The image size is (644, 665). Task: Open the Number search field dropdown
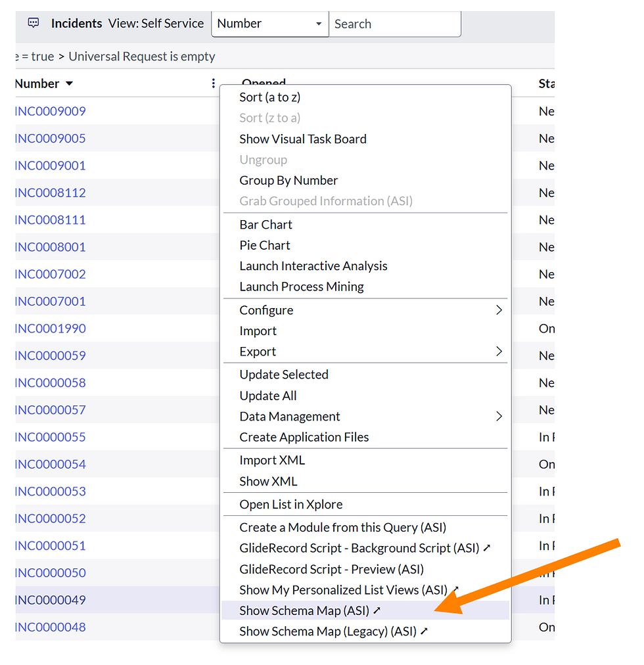269,24
